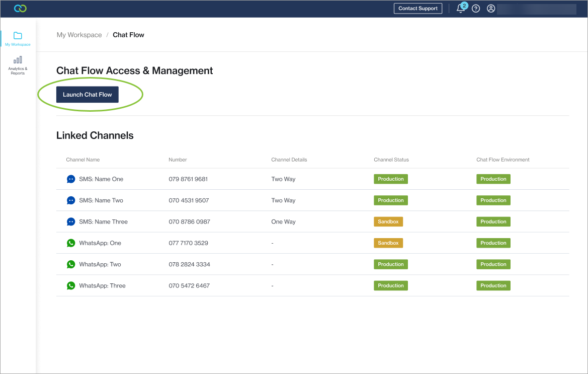The image size is (588, 374).
Task: Click the Channel Name column header
Action: tap(83, 160)
